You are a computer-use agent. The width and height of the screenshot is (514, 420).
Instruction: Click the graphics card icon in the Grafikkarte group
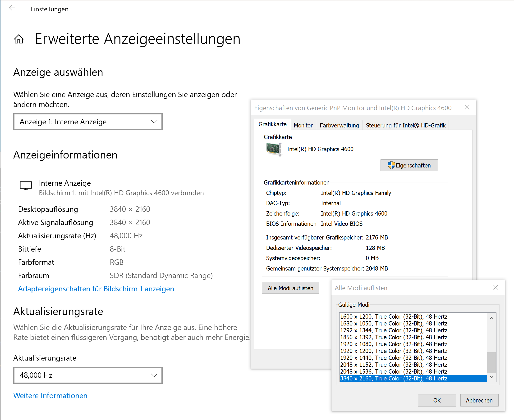click(x=274, y=149)
